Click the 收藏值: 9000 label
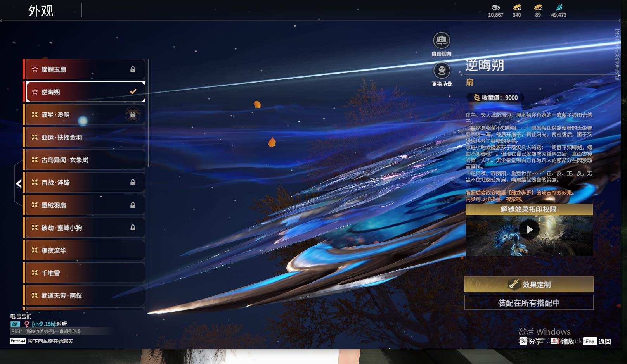627x364 pixels. [500, 98]
